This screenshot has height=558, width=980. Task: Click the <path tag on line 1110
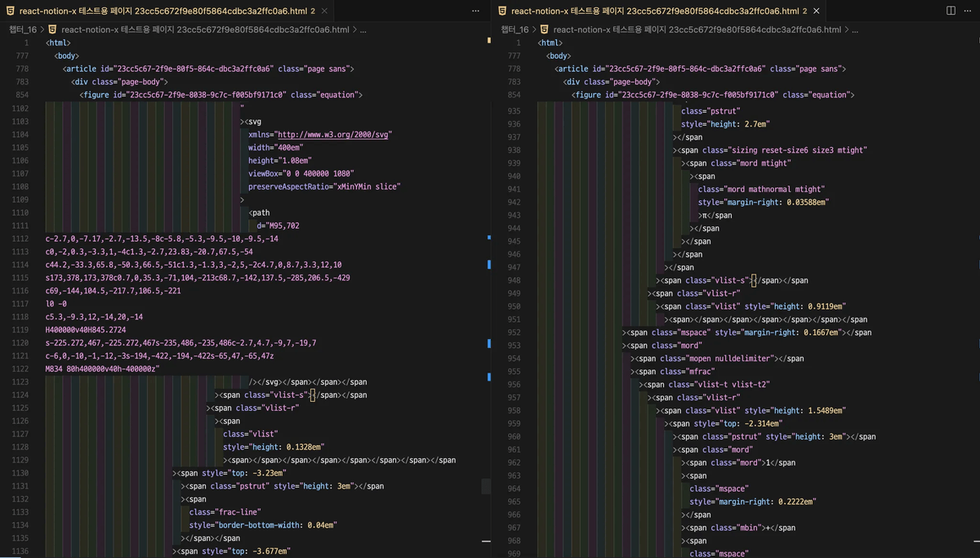click(x=259, y=212)
